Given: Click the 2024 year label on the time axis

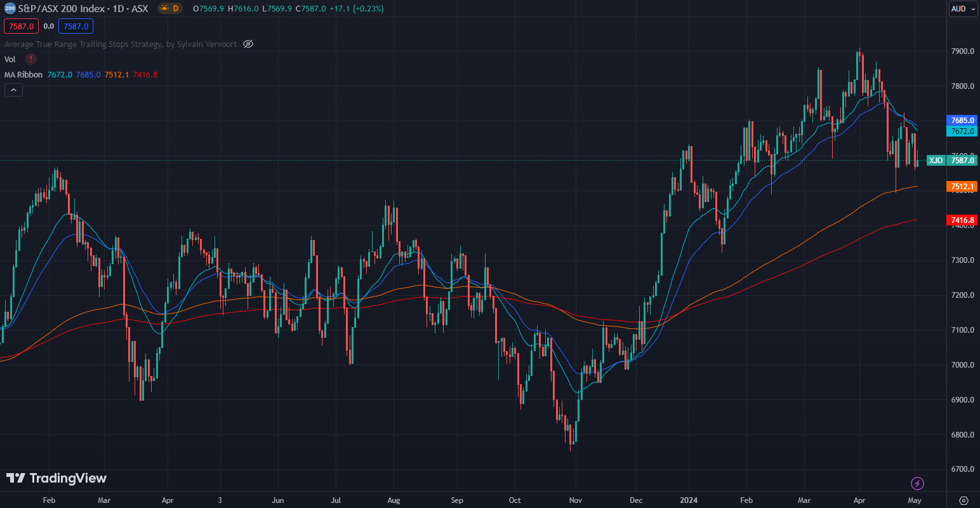Looking at the screenshot, I should 689,500.
